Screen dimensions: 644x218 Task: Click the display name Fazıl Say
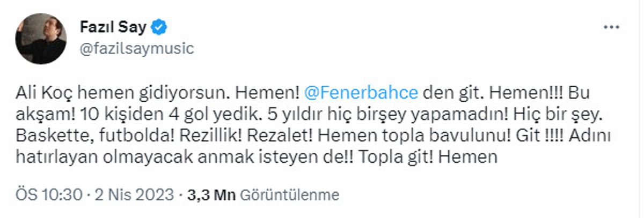click(113, 26)
